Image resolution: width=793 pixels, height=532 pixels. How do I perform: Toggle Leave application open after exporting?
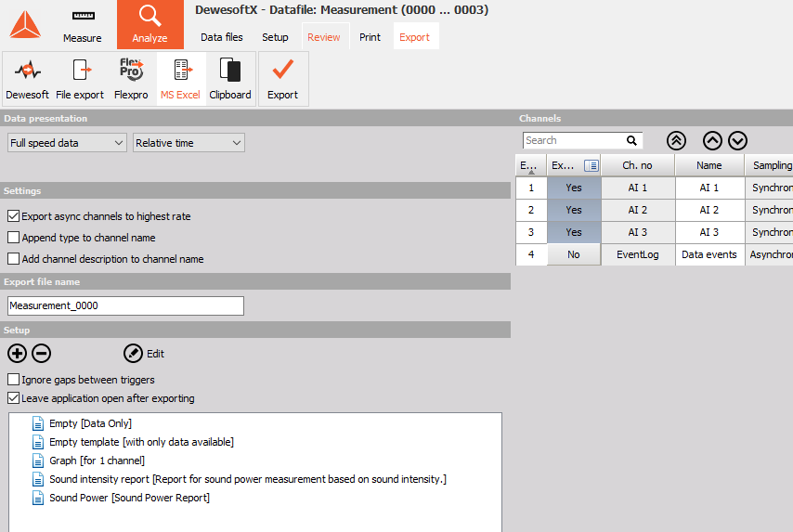tap(14, 398)
